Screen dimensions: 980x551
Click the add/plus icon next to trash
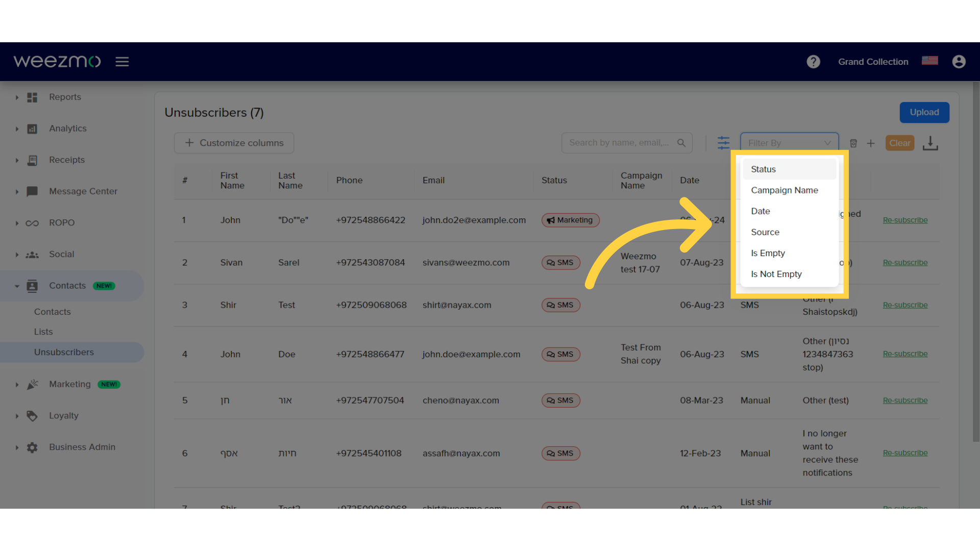coord(870,143)
